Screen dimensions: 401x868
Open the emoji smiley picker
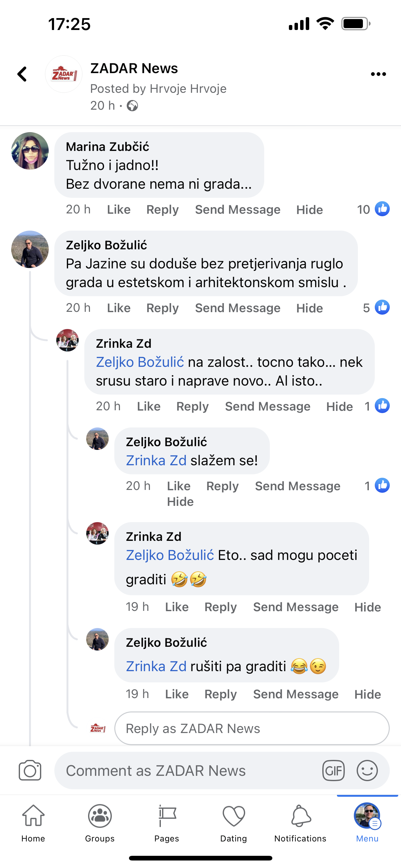(367, 770)
